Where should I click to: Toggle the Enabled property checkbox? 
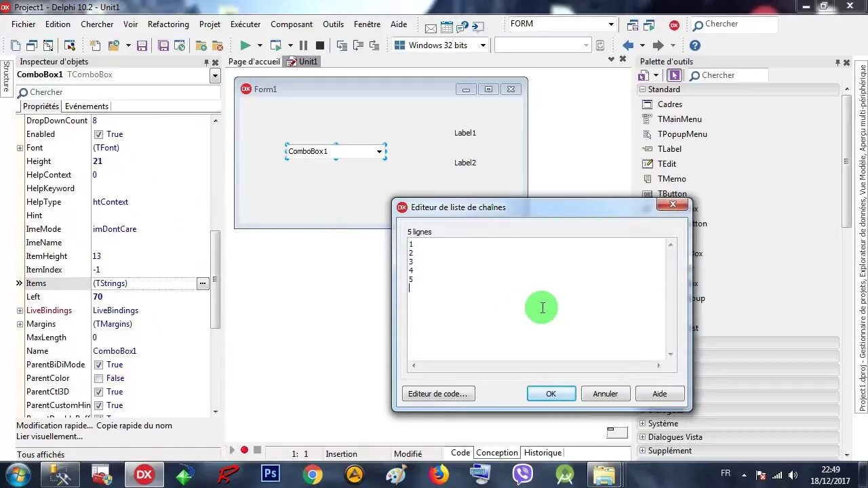(x=98, y=134)
